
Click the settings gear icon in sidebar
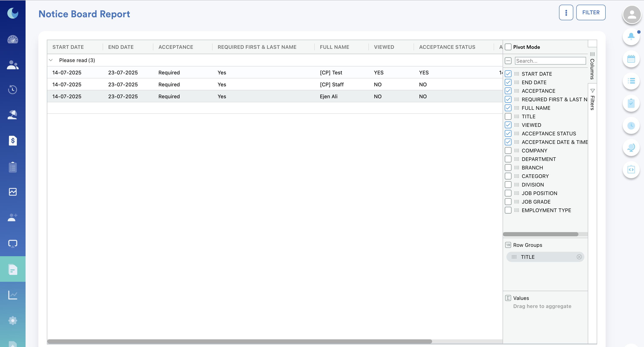point(13,321)
